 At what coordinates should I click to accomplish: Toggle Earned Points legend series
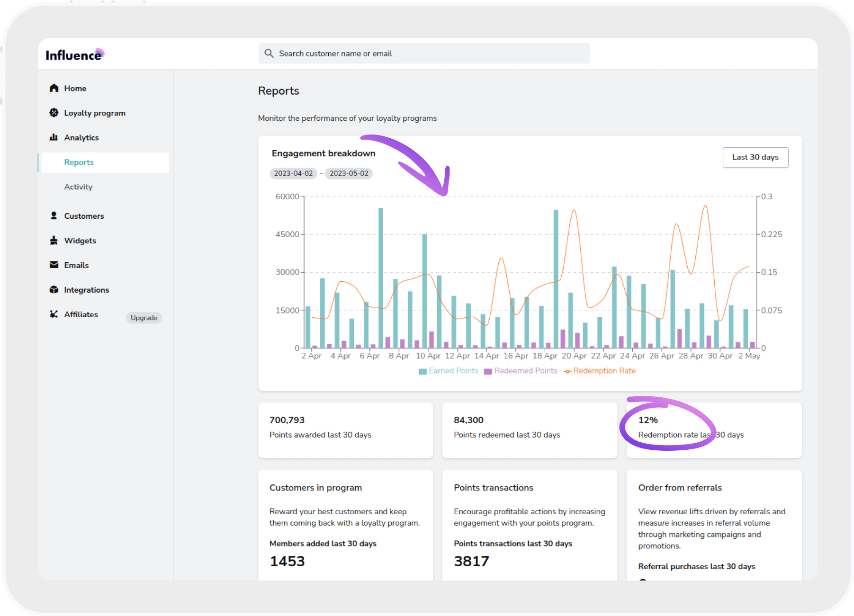449,371
